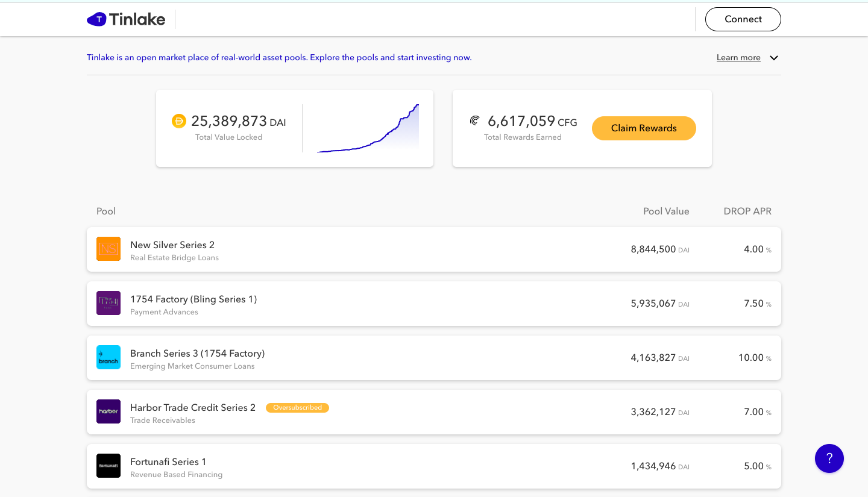868x497 pixels.
Task: Click the Branch cyan pool icon
Action: 108,357
